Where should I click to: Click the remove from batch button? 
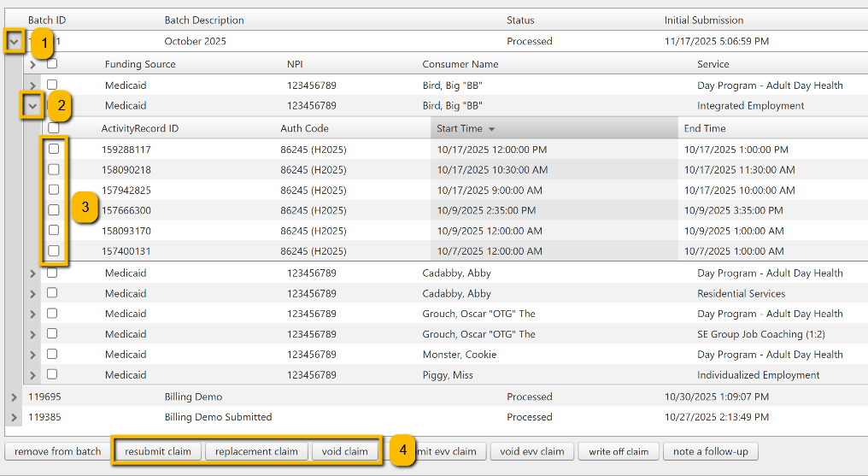coord(57,451)
